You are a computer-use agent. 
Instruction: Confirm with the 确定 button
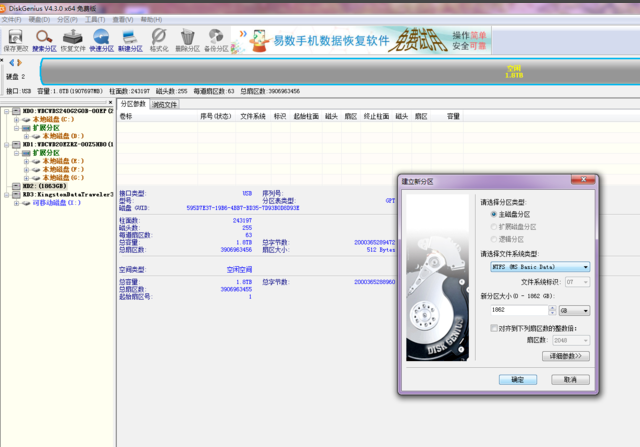click(x=518, y=380)
